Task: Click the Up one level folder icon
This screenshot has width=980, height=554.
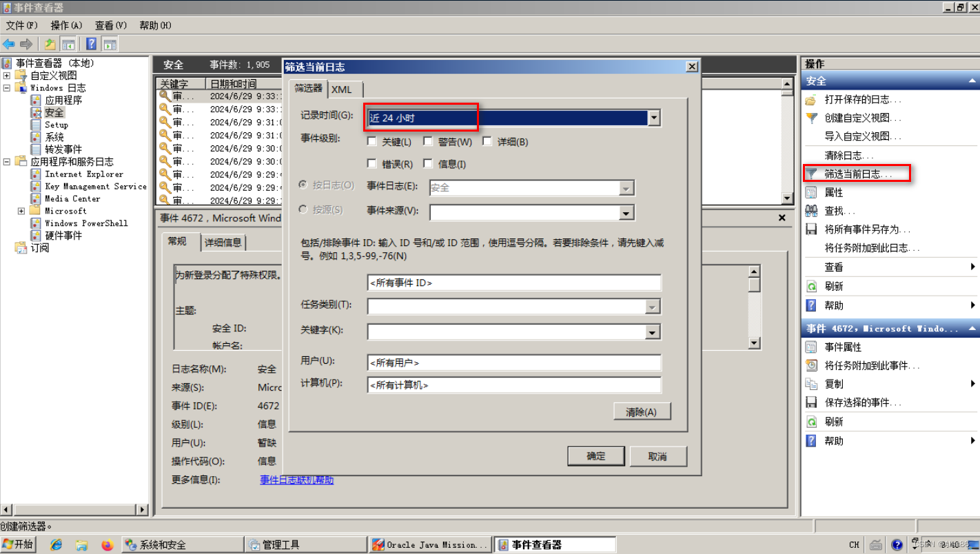Action: [50, 44]
